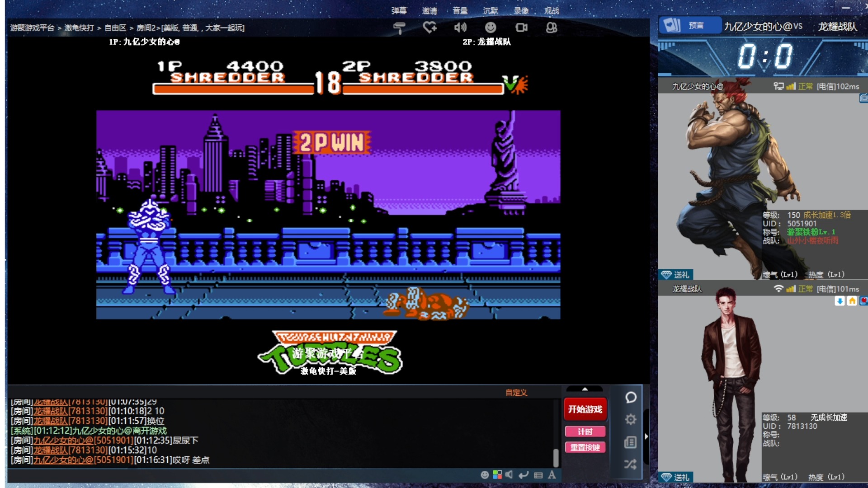Click the font A icon in chat toolbar
868x488 pixels.
(552, 474)
